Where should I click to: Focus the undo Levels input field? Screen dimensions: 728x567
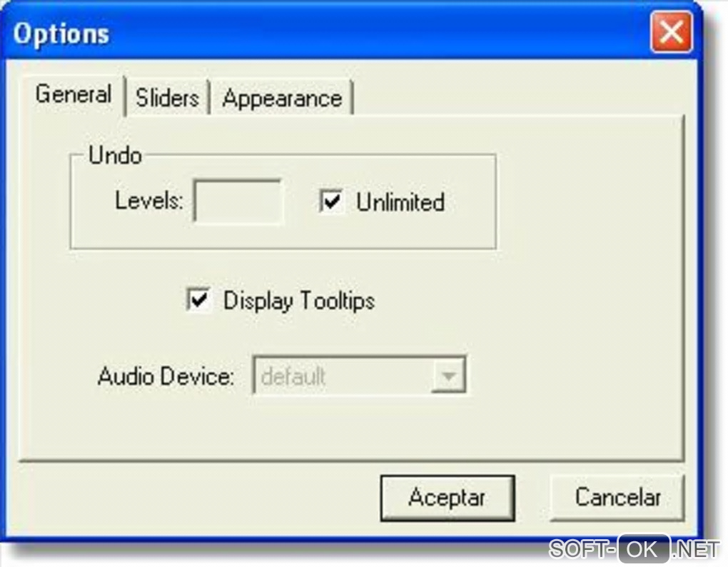pyautogui.click(x=238, y=201)
